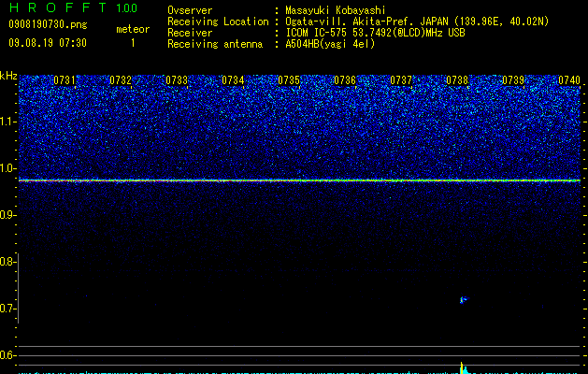This screenshot has height=374, width=588.
Task: Select the 0739 time label
Action: tap(513, 80)
